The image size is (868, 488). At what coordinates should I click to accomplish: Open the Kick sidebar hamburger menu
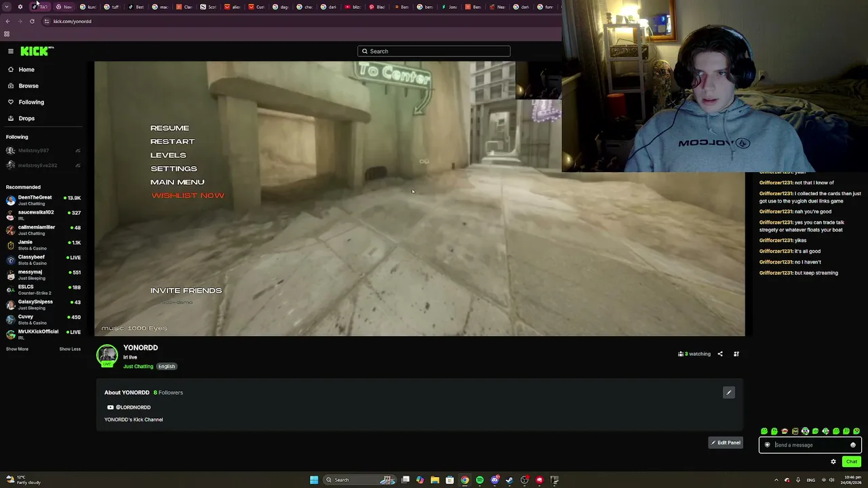pyautogui.click(x=11, y=51)
